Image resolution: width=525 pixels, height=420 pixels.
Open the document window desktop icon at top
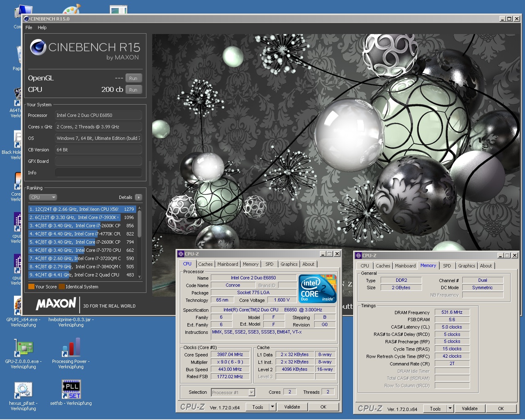(119, 9)
